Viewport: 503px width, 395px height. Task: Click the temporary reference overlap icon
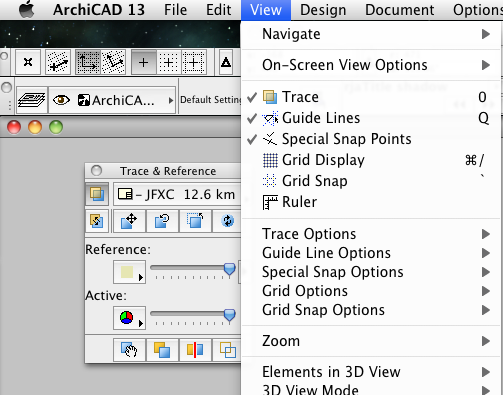coord(162,350)
